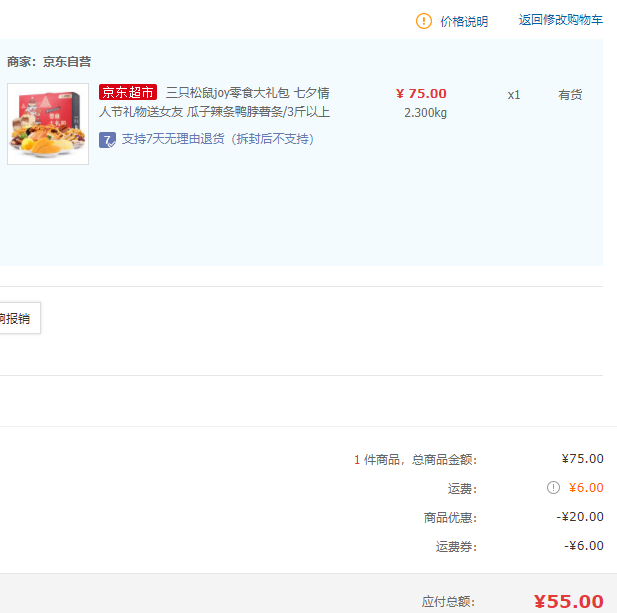Return to cart via 返回修改购物车

click(561, 20)
